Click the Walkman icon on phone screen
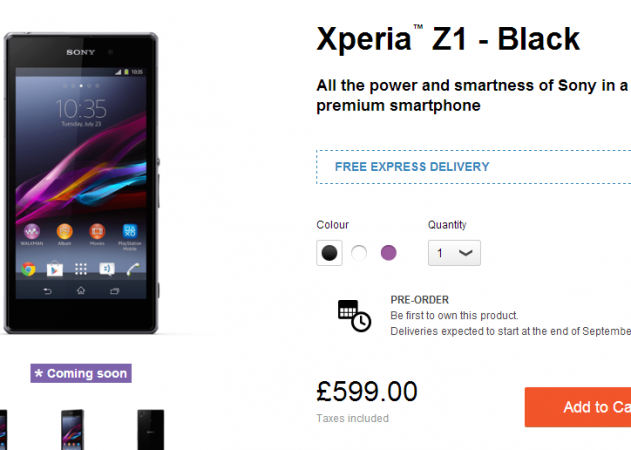This screenshot has height=450, width=631. (x=32, y=231)
